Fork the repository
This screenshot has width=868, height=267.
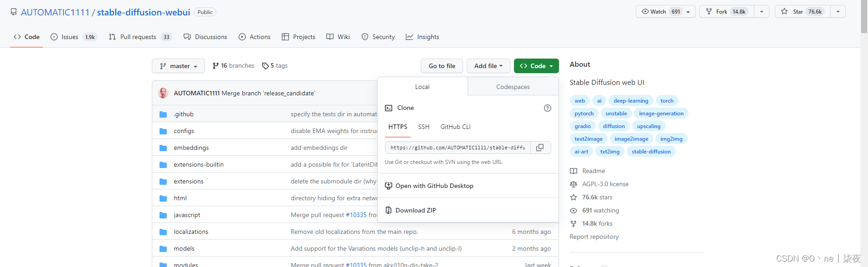coord(727,12)
